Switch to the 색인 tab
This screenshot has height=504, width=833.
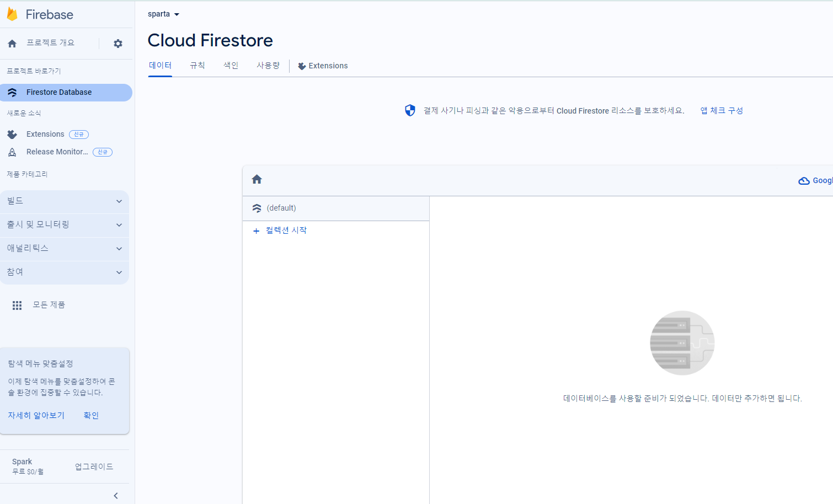point(231,66)
